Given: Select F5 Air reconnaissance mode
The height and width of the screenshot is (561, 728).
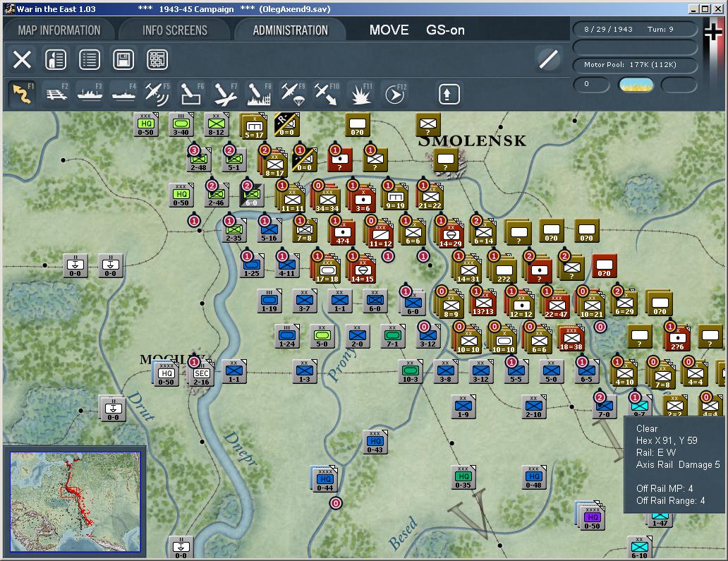Looking at the screenshot, I should point(157,94).
